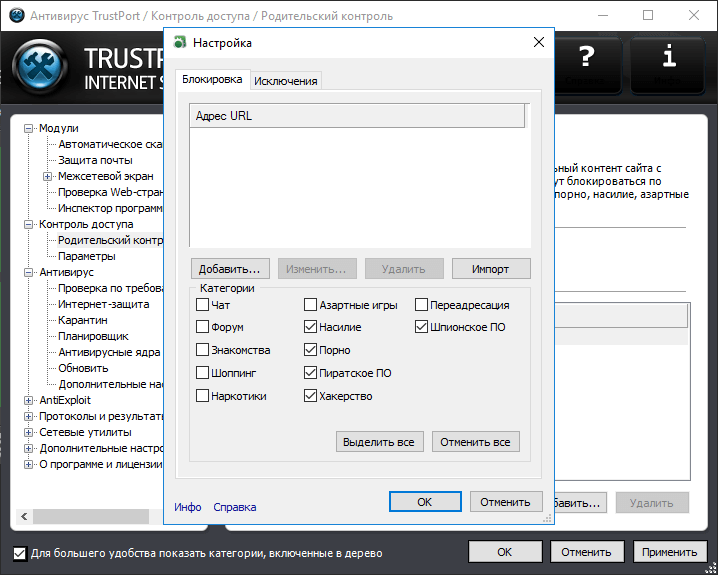Select Автоматическое сканирование tree item
718x575 pixels.
pyautogui.click(x=110, y=145)
